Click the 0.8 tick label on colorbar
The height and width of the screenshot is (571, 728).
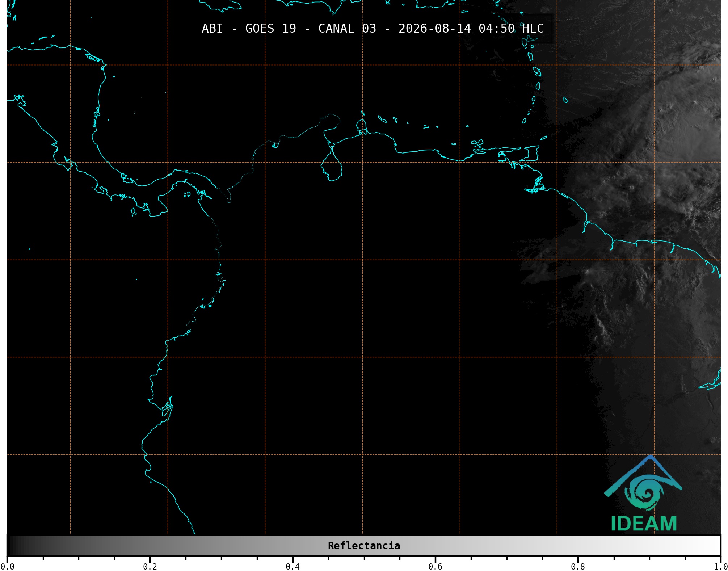578,567
